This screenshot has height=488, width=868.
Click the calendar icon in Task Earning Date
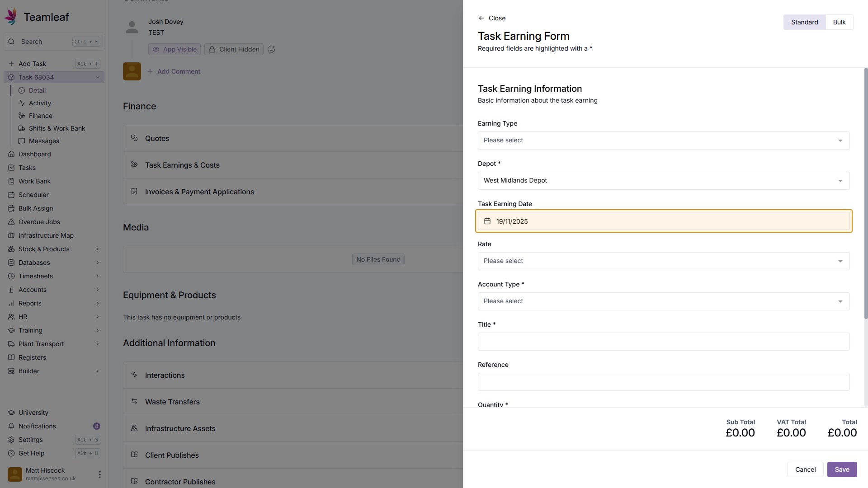click(487, 221)
